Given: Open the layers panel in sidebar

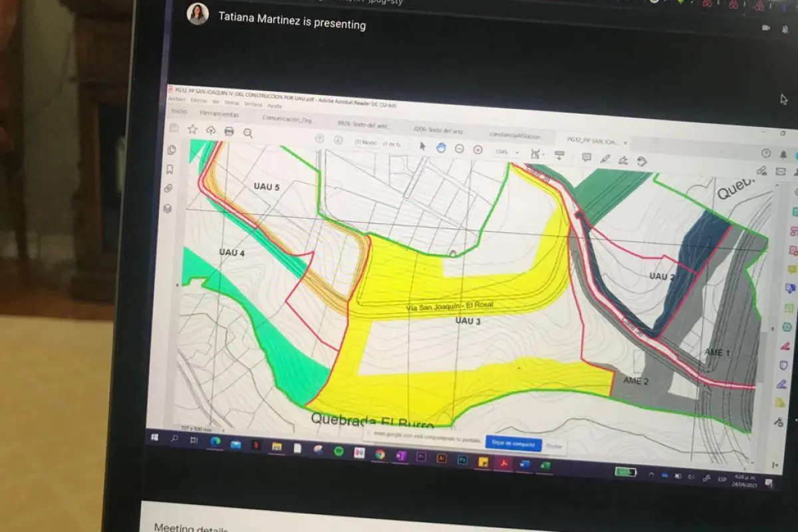Looking at the screenshot, I should click(168, 208).
